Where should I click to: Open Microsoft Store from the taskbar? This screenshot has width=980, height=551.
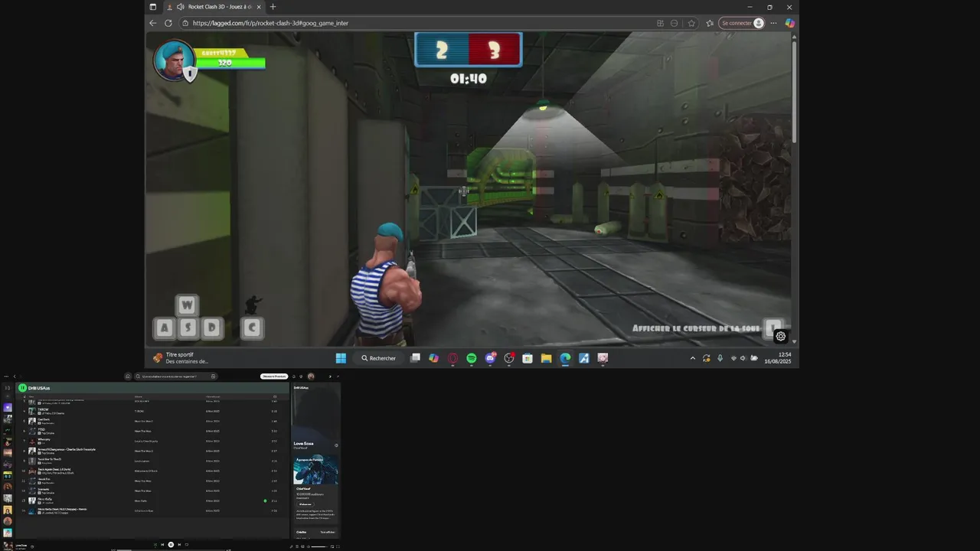(x=528, y=358)
